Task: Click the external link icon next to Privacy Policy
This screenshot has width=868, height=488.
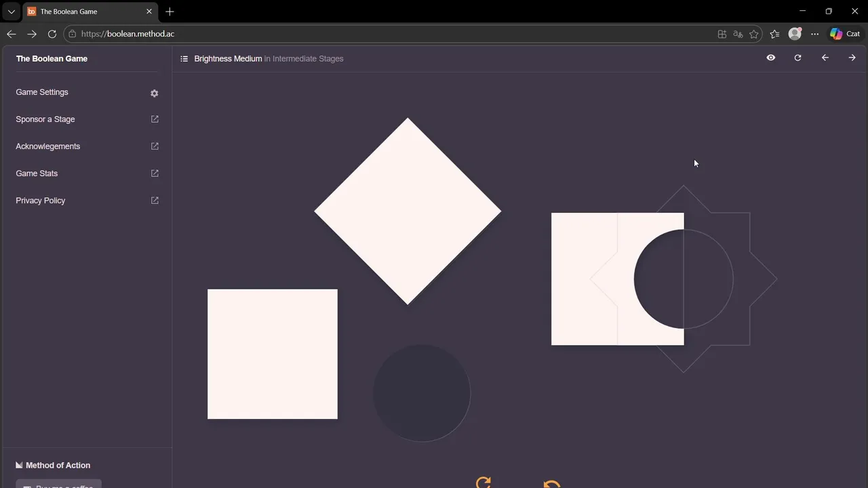Action: pyautogui.click(x=155, y=201)
